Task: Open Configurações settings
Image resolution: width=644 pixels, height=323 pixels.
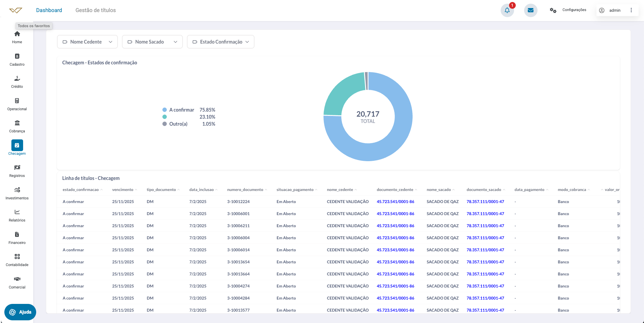Action: point(568,10)
